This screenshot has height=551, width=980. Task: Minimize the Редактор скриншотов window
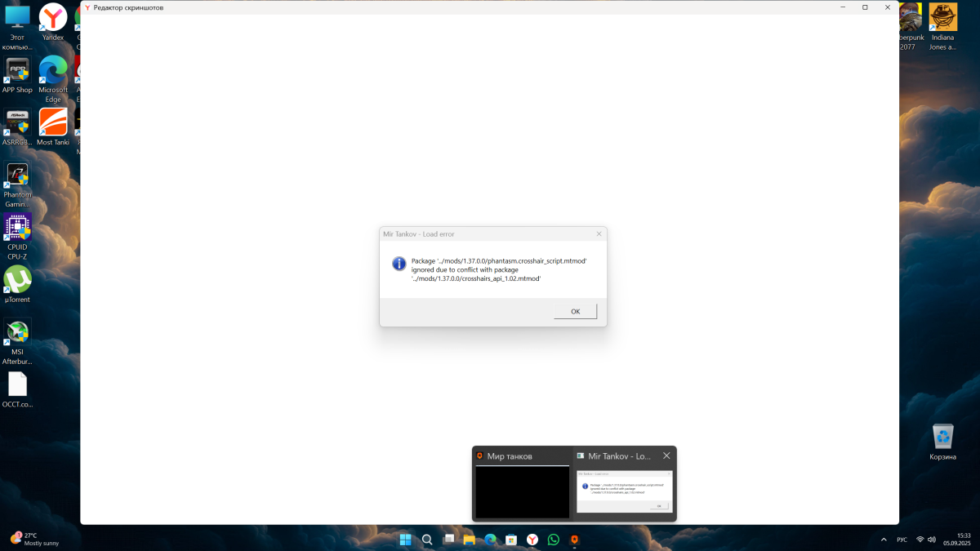844,7
